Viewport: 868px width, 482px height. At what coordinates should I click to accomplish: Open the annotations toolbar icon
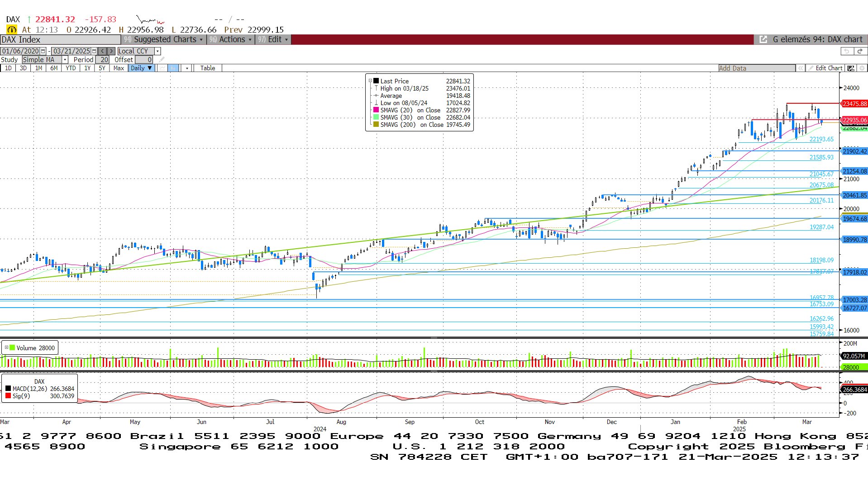851,68
